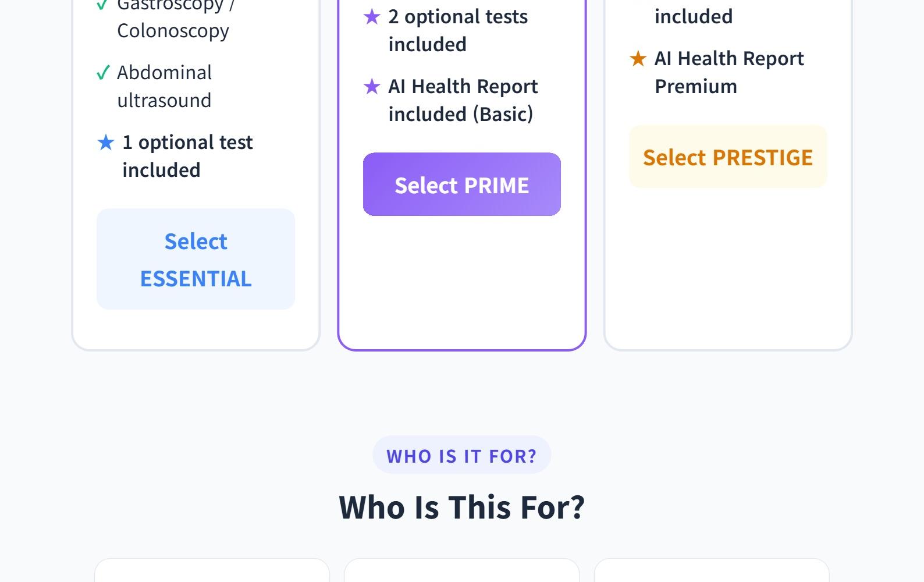
Task: Click the Abdominal ultrasound feature text
Action: 165,86
